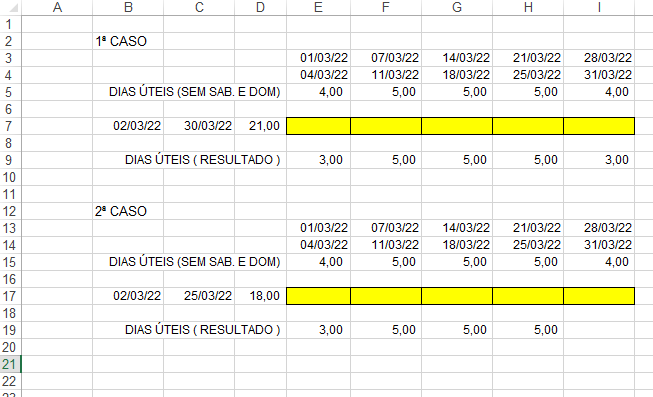
Task: Select column I header
Action: [x=599, y=7]
